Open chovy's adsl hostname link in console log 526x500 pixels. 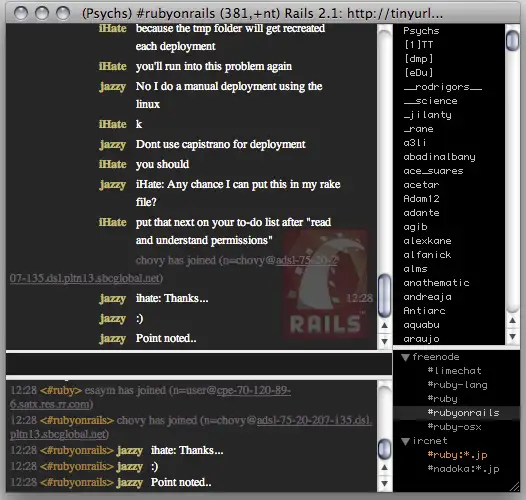point(314,420)
